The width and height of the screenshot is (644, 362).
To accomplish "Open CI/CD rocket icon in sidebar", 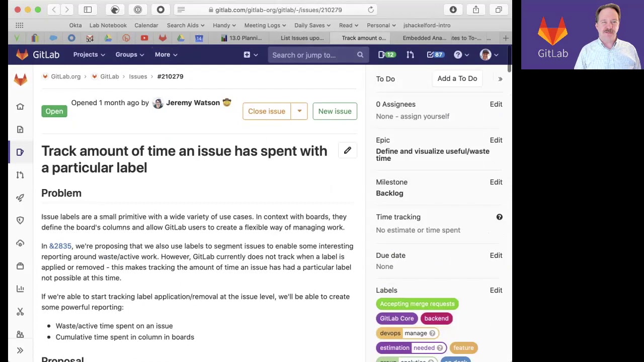I will tap(20, 198).
